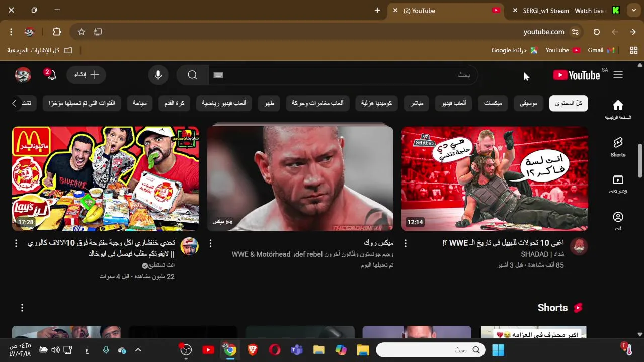The image size is (644, 362).
Task: Play the Batista ميكس thumbnail
Action: tap(300, 178)
